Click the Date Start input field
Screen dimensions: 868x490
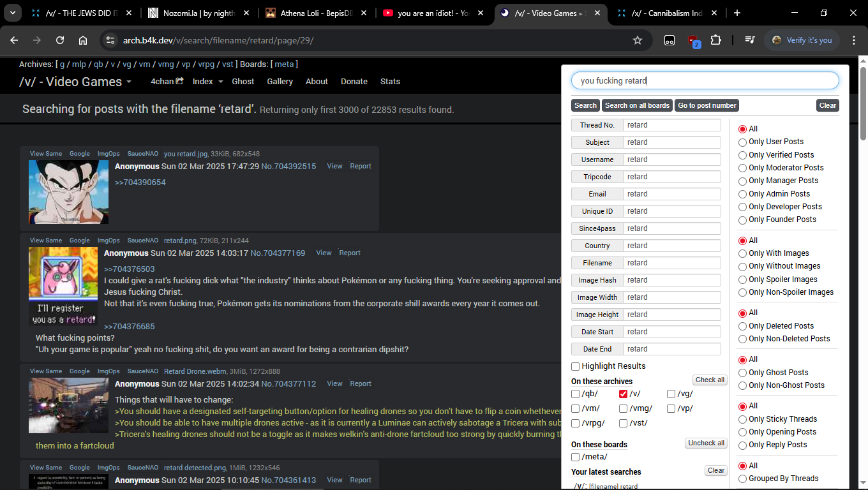tap(672, 332)
